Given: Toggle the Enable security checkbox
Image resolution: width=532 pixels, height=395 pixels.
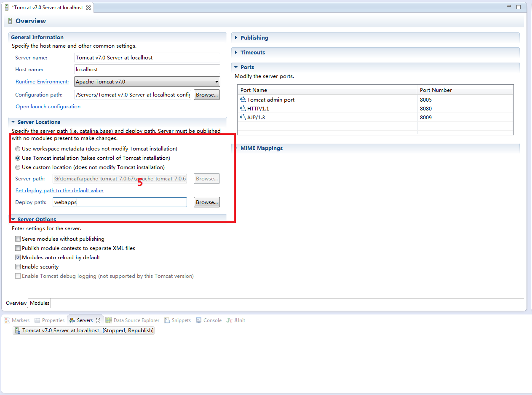Looking at the screenshot, I should click(x=18, y=267).
